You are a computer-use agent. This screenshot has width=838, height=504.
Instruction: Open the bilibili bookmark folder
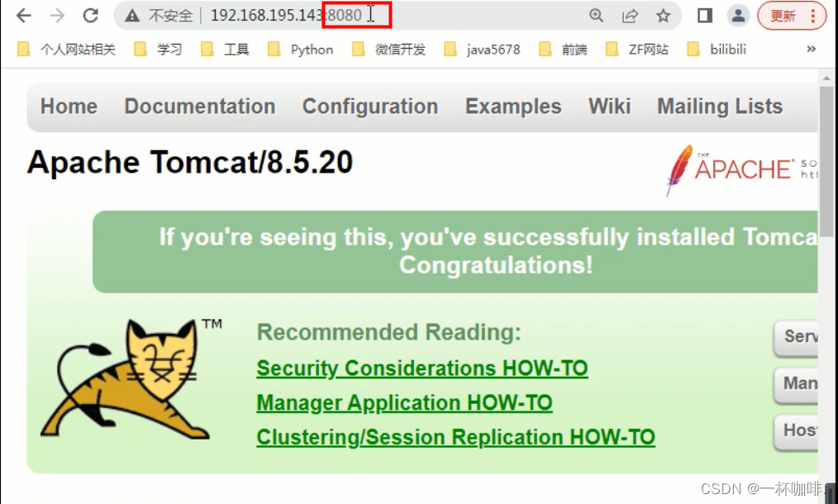(x=717, y=50)
